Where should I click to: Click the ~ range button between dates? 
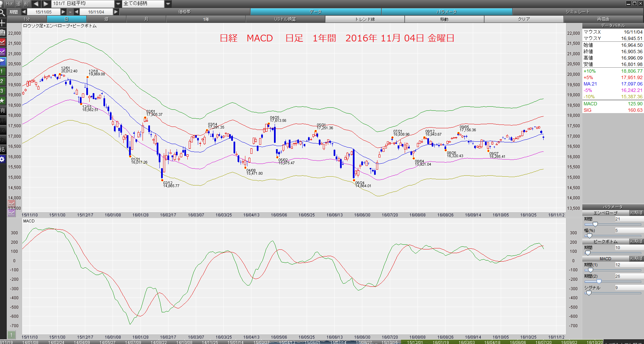point(70,12)
